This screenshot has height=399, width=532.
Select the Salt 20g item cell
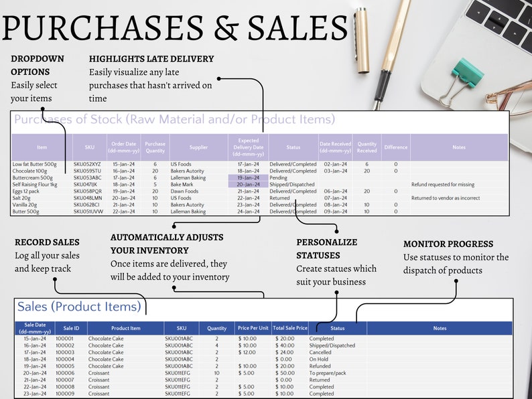[x=21, y=198]
